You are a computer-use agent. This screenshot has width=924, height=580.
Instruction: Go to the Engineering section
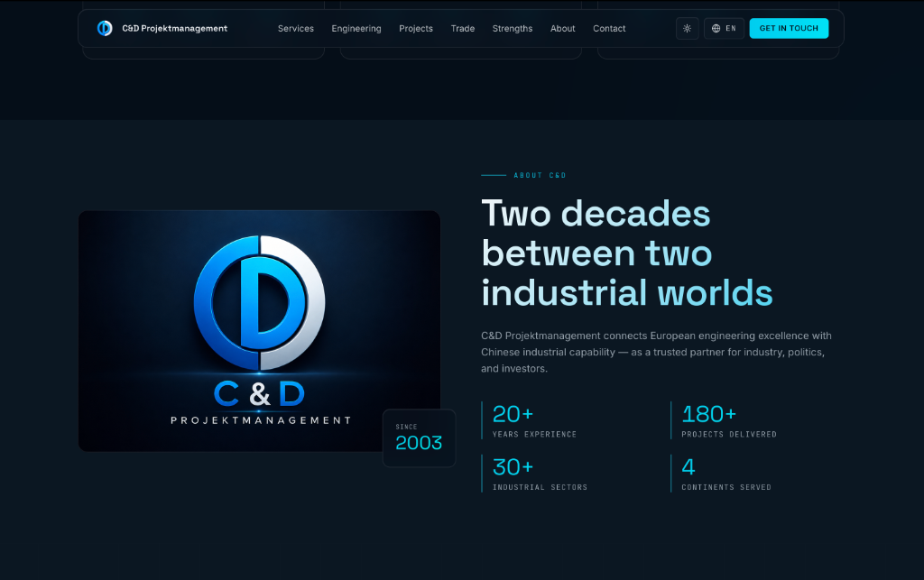356,28
